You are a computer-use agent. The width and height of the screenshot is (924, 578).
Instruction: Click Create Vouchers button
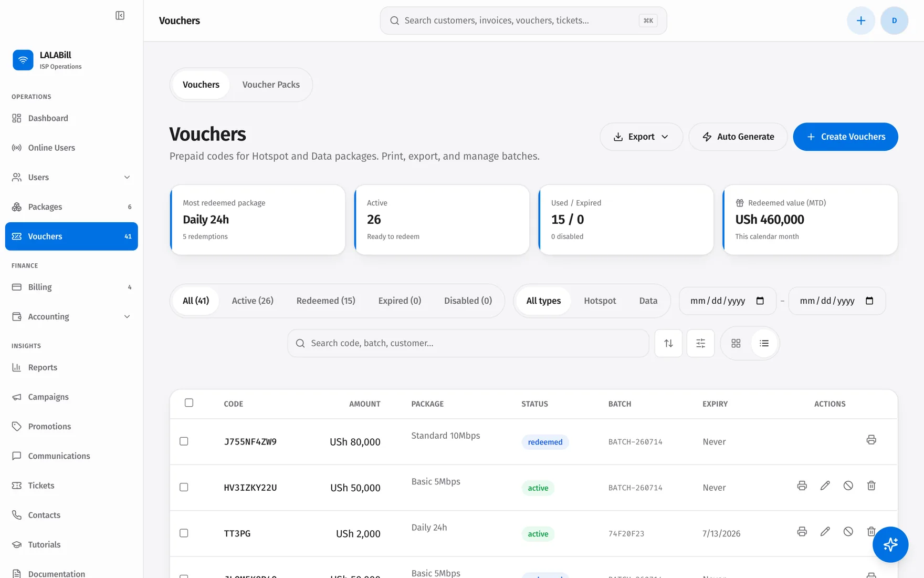[845, 137]
